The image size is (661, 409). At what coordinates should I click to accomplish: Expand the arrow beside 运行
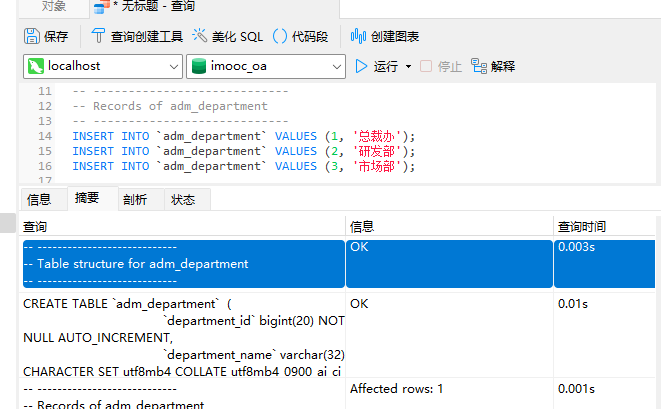(x=408, y=67)
